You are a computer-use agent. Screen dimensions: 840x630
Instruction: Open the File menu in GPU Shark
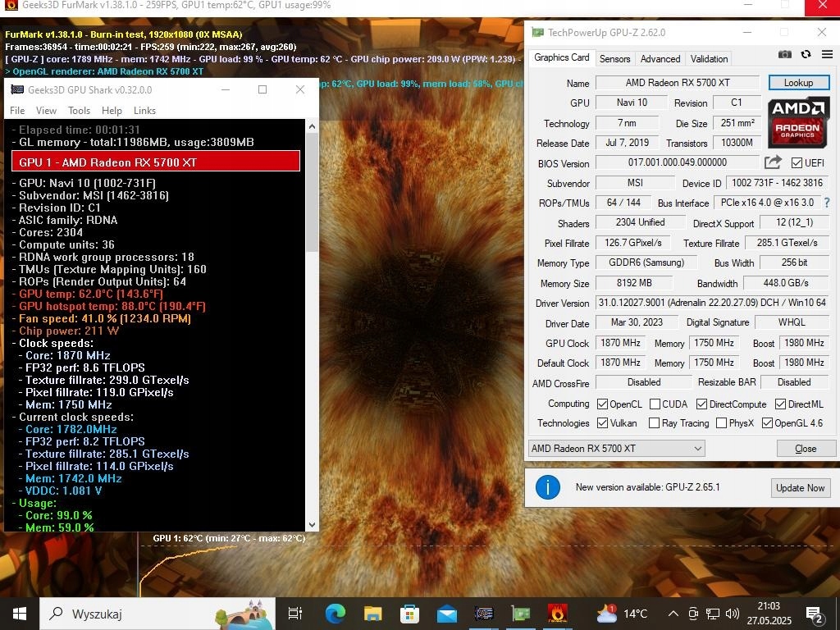tap(17, 111)
